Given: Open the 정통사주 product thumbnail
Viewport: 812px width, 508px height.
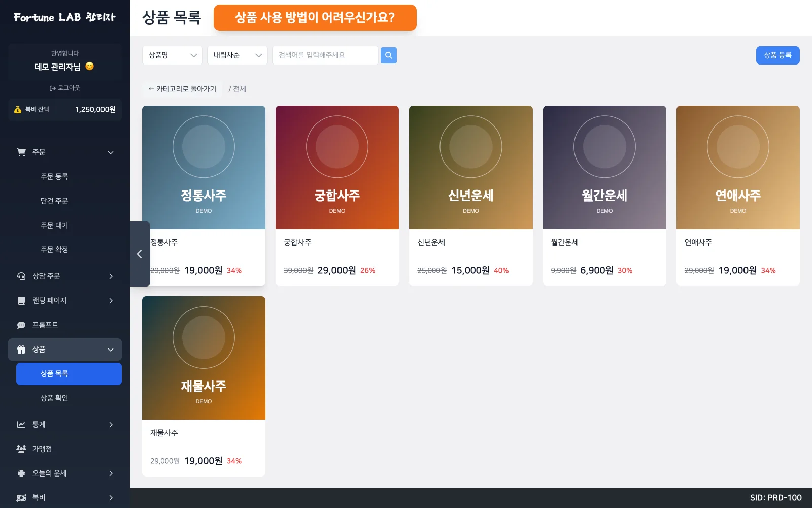Looking at the screenshot, I should [x=204, y=167].
